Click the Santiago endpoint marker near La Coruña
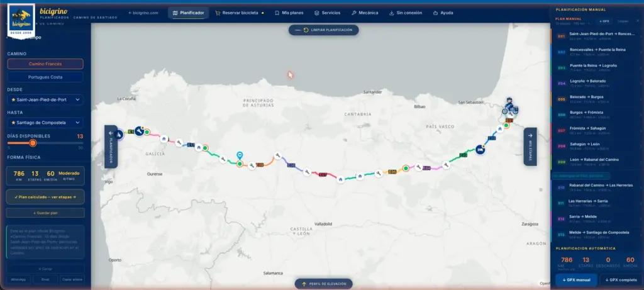 click(119, 134)
